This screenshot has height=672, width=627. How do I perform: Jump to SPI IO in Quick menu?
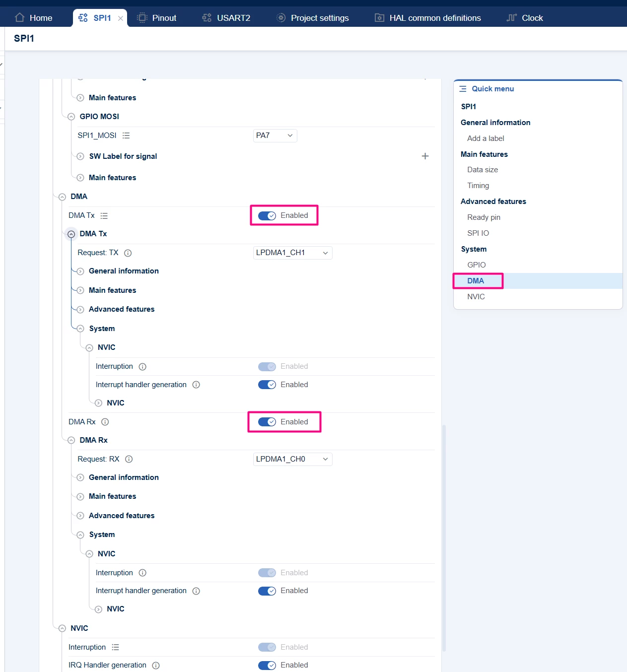[478, 233]
